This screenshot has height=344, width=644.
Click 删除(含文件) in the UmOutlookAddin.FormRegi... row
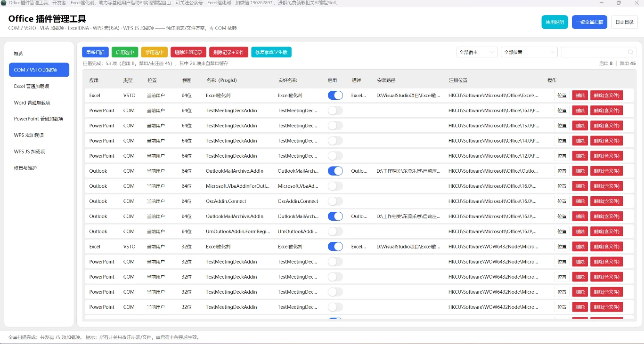tap(606, 232)
